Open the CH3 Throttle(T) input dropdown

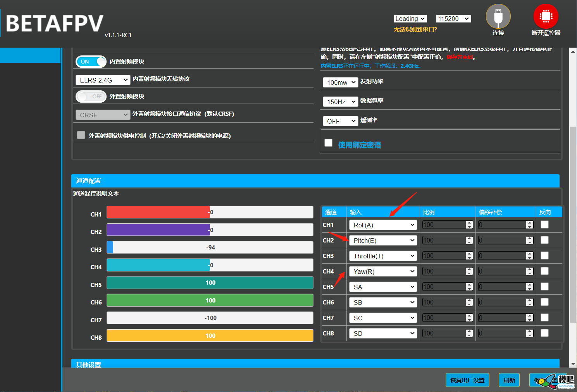(383, 256)
